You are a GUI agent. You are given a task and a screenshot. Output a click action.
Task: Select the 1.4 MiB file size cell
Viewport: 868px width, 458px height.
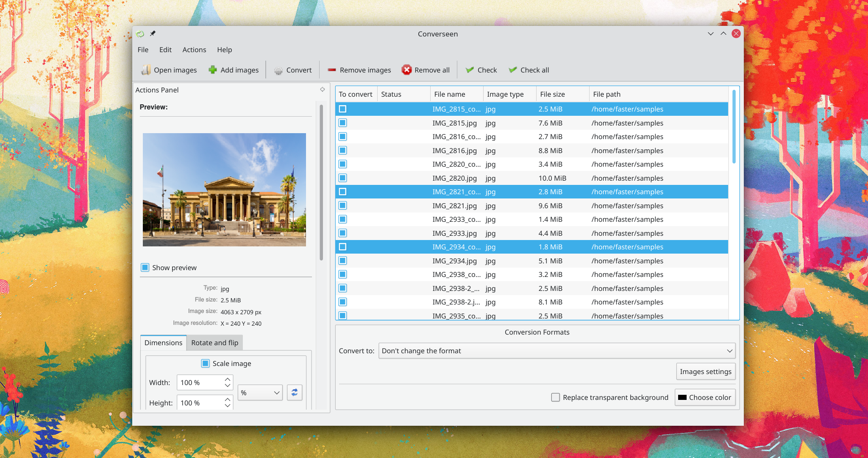[550, 219]
